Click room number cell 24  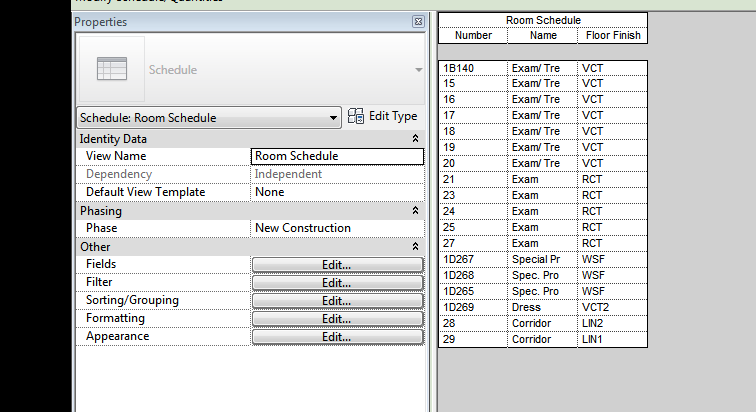473,211
